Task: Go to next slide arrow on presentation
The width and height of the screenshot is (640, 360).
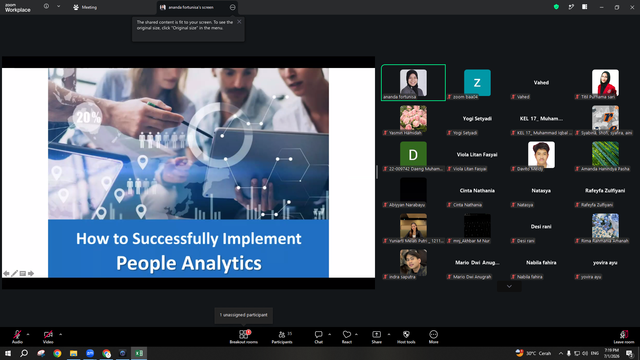Action: [31, 273]
